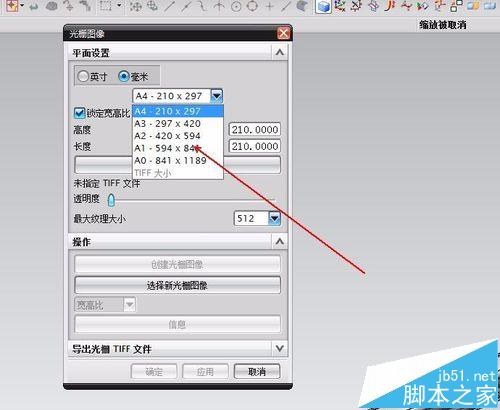Image resolution: width=500 pixels, height=410 pixels.
Task: Select the Control Point curve snap icon
Action: pyautogui.click(x=203, y=6)
